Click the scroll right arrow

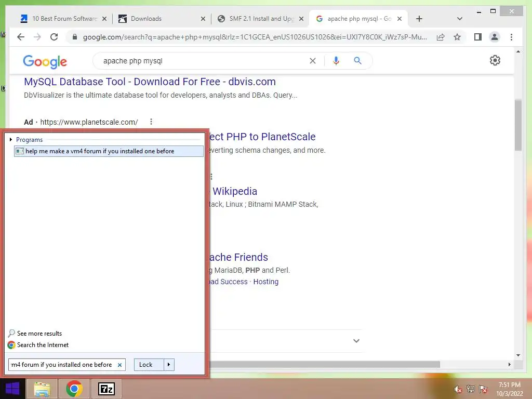(x=509, y=364)
